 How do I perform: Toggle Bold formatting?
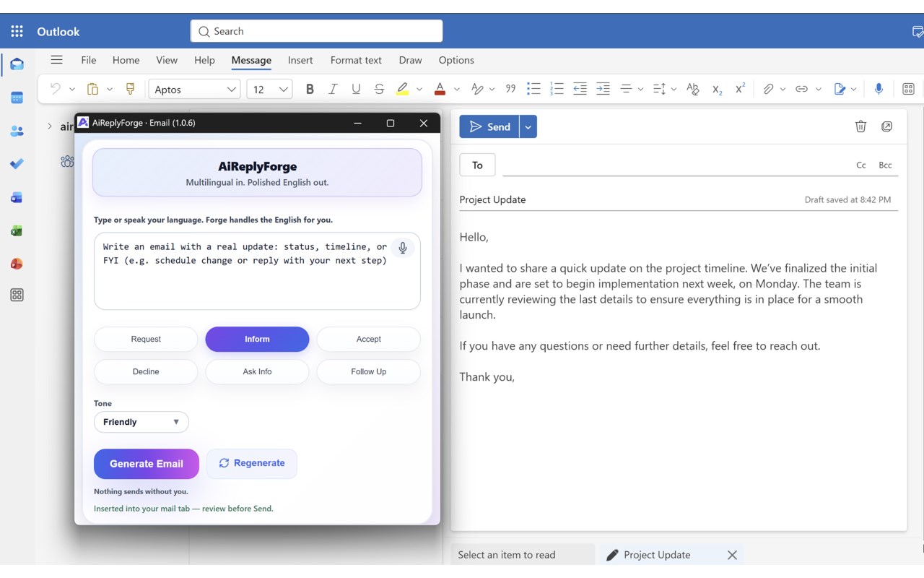click(310, 89)
